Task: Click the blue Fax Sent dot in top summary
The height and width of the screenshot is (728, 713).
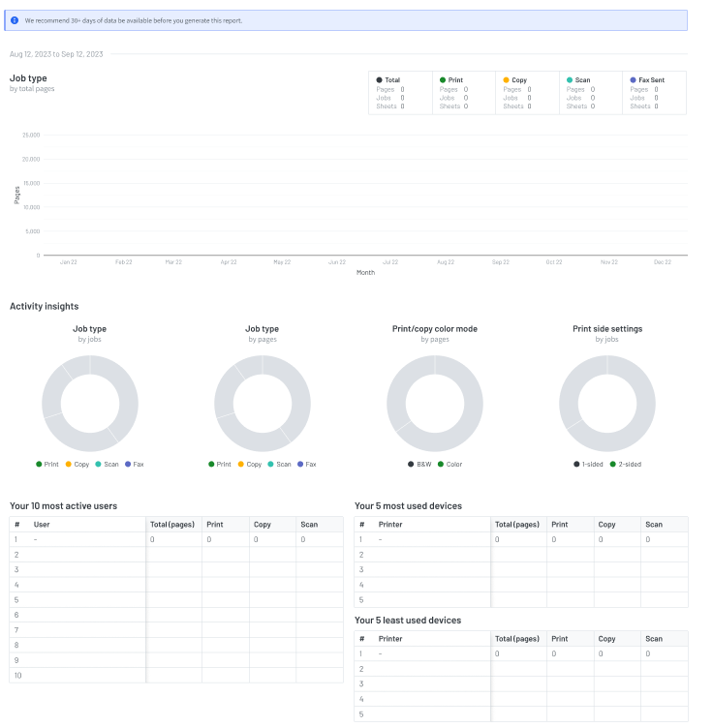Action: pos(633,80)
